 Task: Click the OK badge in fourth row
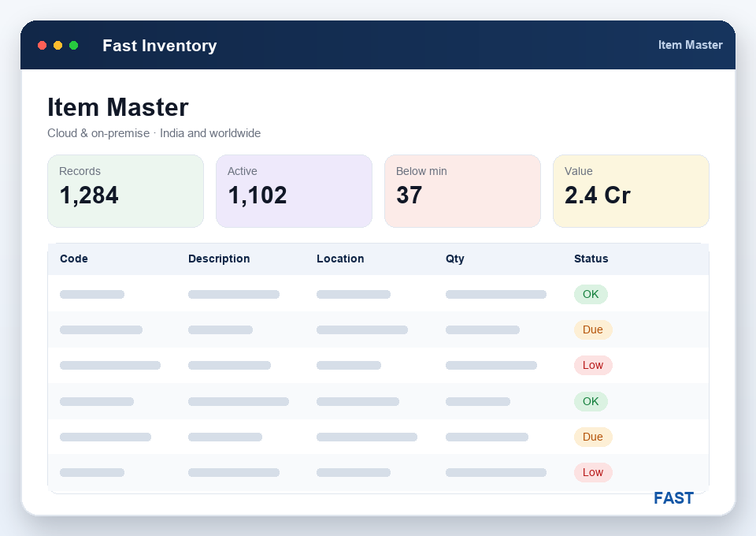(591, 401)
